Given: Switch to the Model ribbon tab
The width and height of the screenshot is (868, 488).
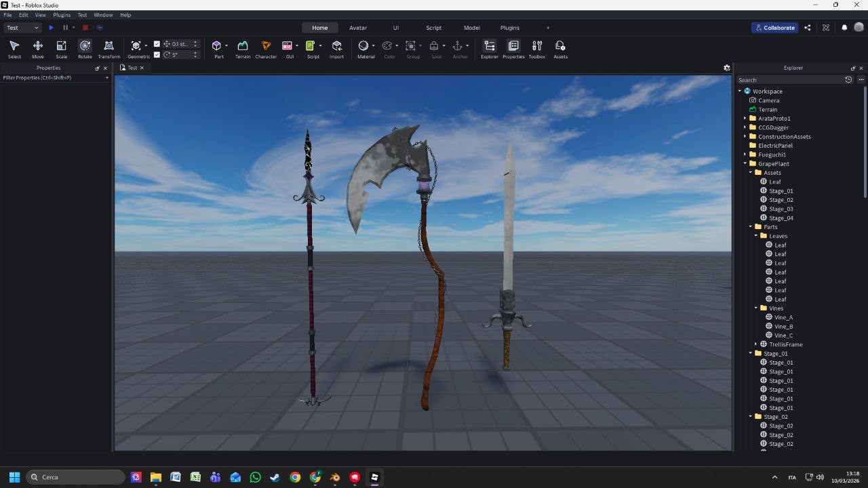Looking at the screenshot, I should point(471,28).
